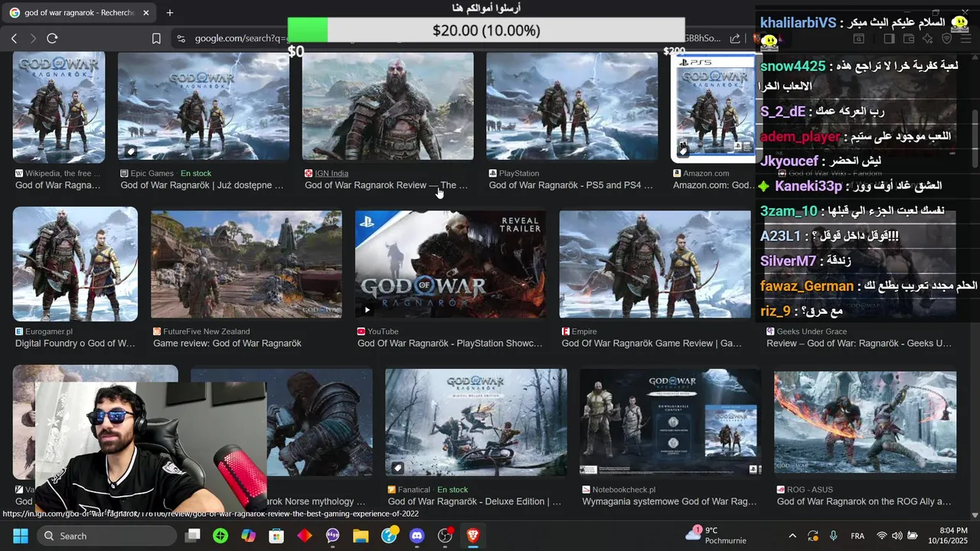Click the taskbar Search box
This screenshot has width=980, height=551.
(x=107, y=536)
